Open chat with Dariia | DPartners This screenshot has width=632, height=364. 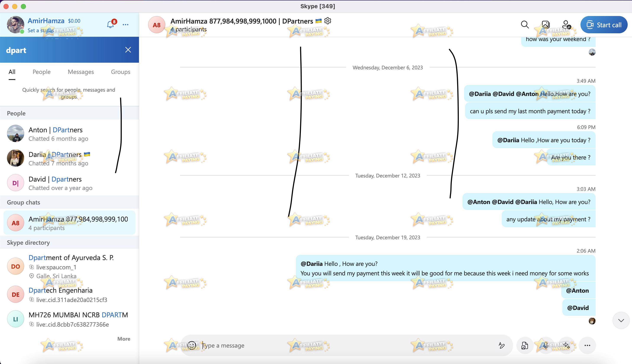pos(69,158)
